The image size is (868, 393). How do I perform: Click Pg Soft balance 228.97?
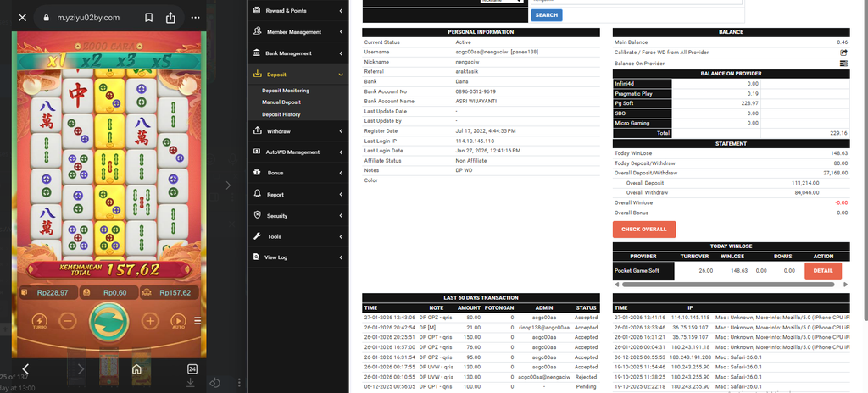click(750, 103)
